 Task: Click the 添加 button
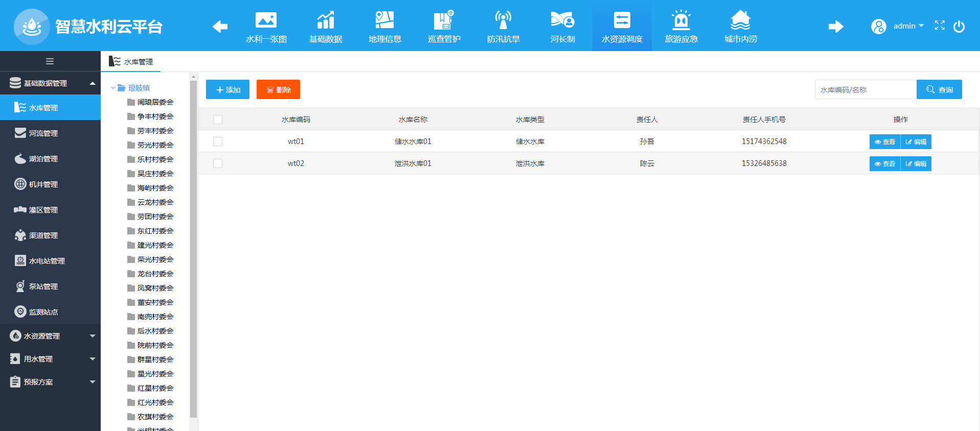[227, 89]
